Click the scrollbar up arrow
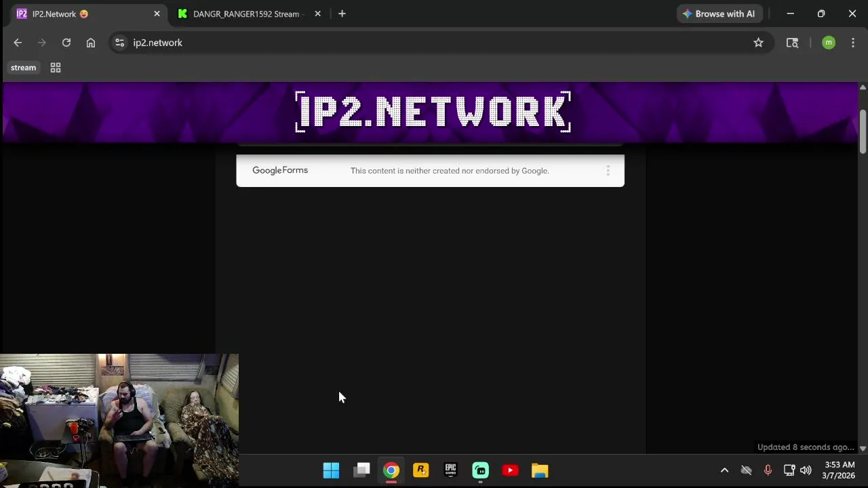This screenshot has height=488, width=868. pyautogui.click(x=863, y=87)
